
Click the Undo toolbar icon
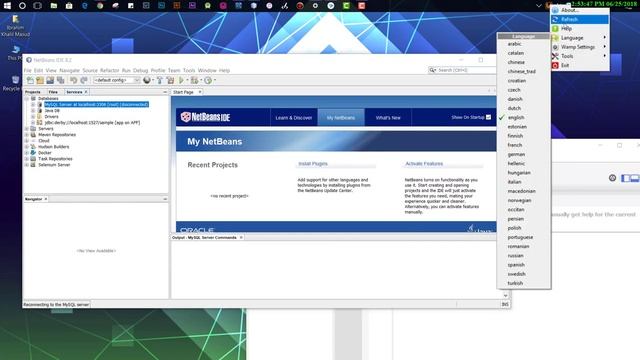point(73,80)
